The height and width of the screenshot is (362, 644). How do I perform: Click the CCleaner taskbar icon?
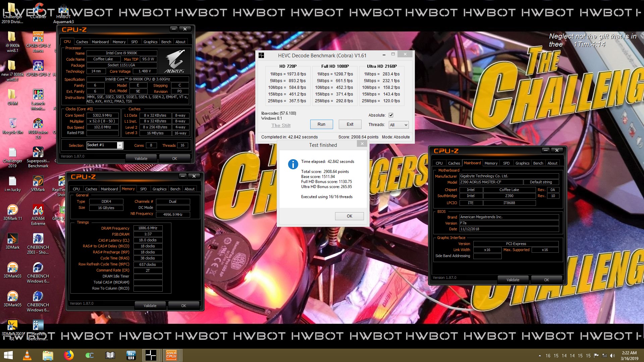point(90,355)
